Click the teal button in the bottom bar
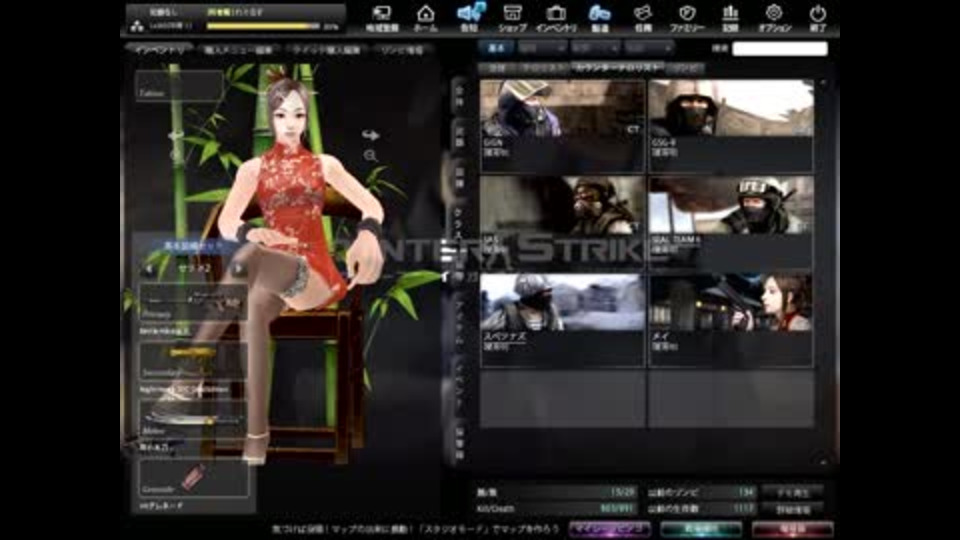 (701, 528)
